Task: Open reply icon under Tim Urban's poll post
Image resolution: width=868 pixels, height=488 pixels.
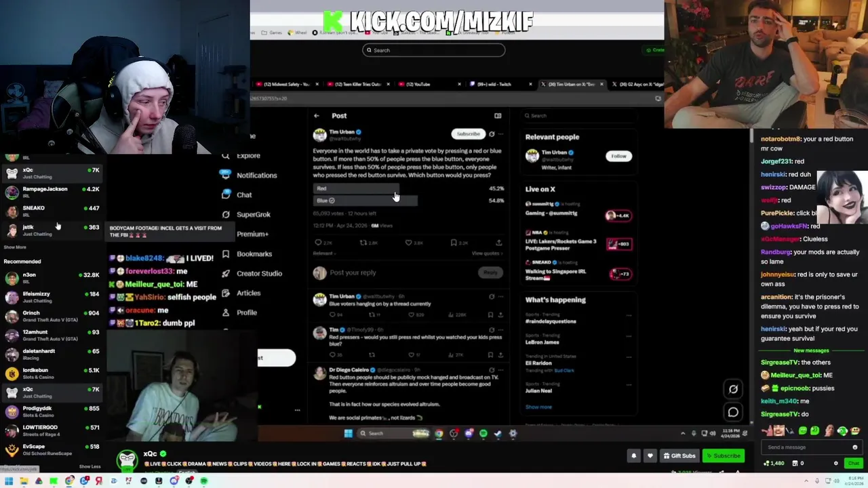Action: point(319,243)
